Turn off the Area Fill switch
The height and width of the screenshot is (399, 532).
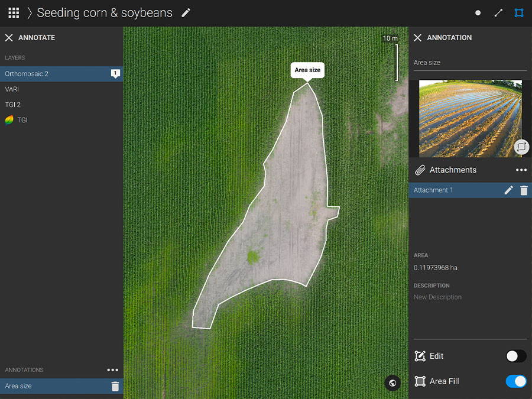point(516,381)
